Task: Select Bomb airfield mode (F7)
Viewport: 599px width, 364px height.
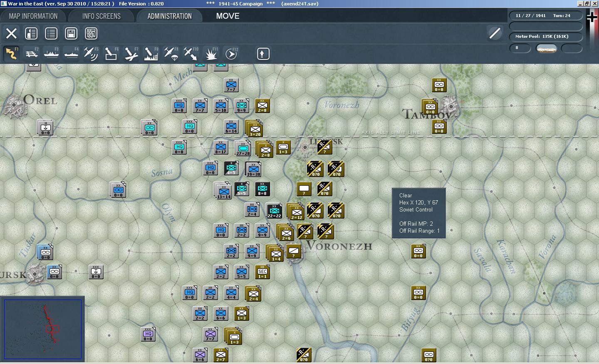Action: click(x=131, y=54)
